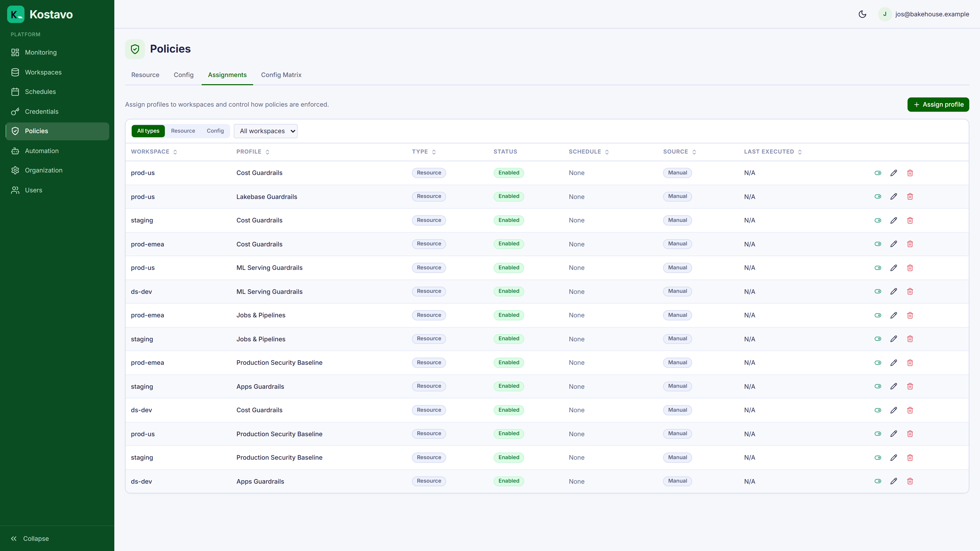Toggle ds-dev ML Serving Guardrails state
Screen dimensions: 980x551
click(878, 292)
